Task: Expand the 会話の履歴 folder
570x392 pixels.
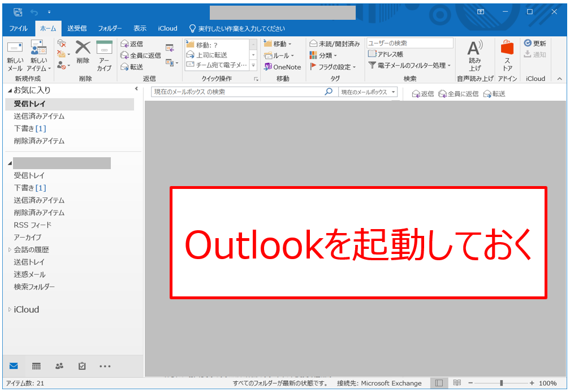Action: [10, 250]
